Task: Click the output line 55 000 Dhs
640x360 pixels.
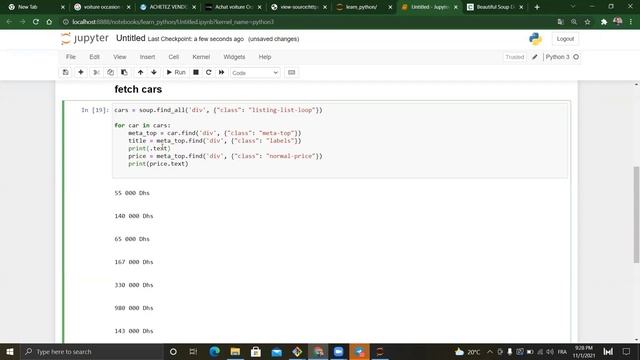Action: click(x=132, y=193)
